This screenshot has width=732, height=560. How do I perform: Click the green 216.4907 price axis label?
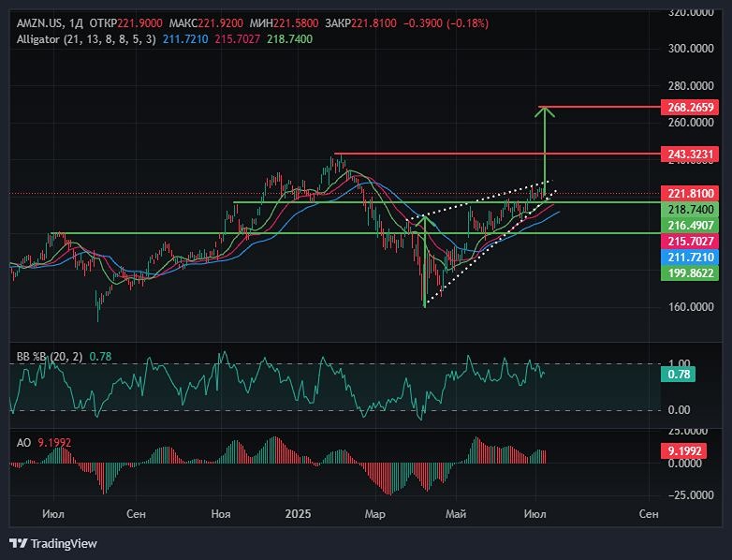tap(691, 226)
